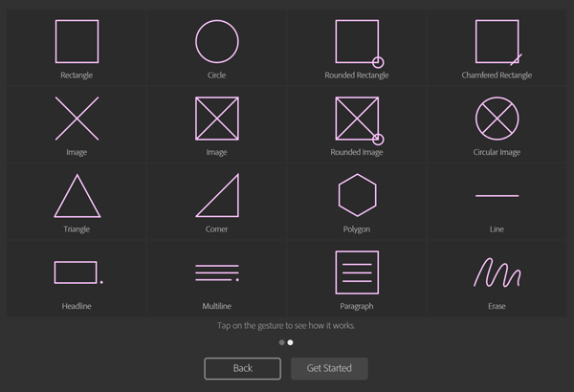
Task: Tap the Line gesture icon
Action: (497, 196)
